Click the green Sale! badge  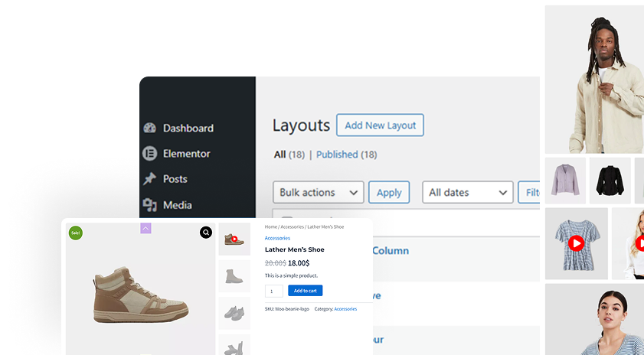pyautogui.click(x=75, y=233)
